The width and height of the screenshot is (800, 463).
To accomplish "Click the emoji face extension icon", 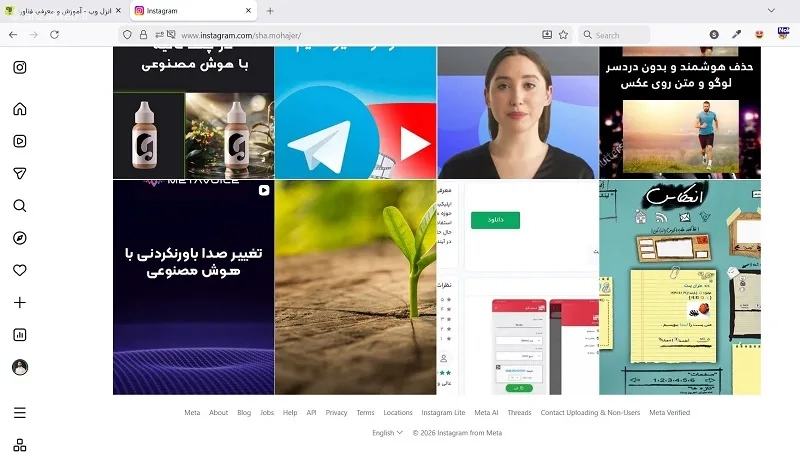I will pyautogui.click(x=759, y=34).
